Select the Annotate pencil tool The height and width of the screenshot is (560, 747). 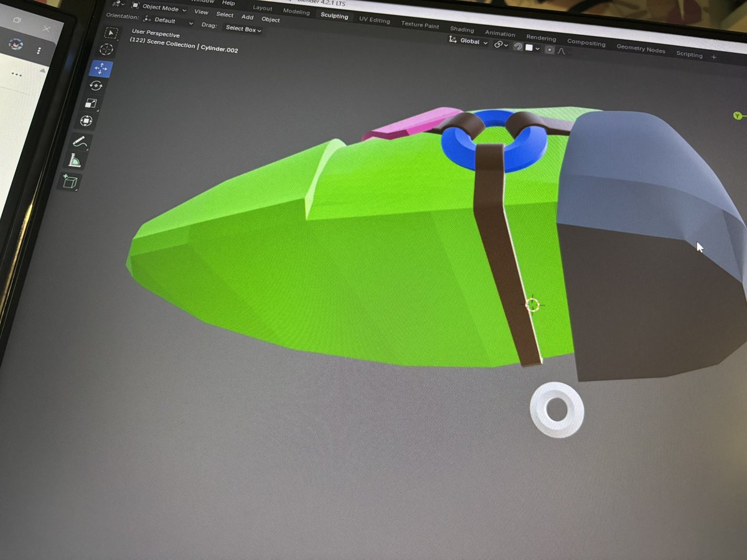coord(80,142)
